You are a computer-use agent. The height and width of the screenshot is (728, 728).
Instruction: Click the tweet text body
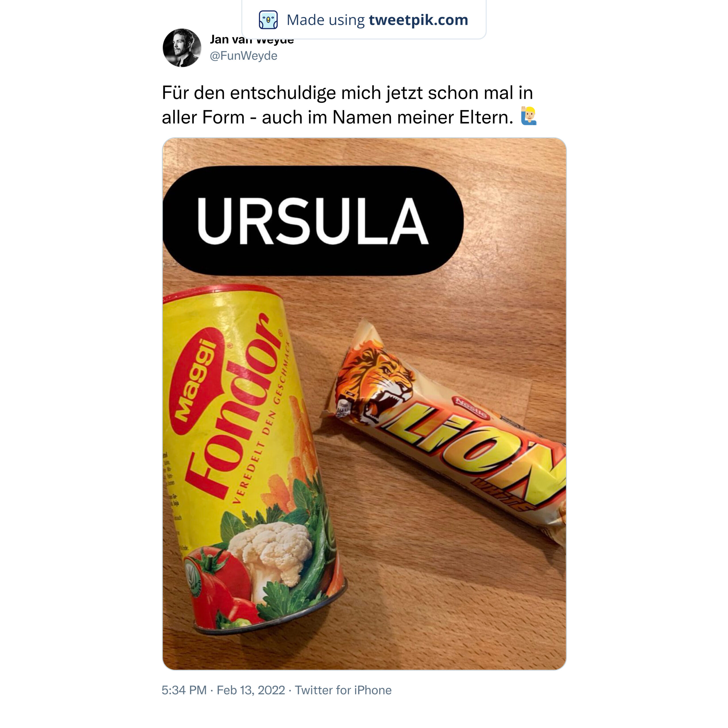click(349, 105)
